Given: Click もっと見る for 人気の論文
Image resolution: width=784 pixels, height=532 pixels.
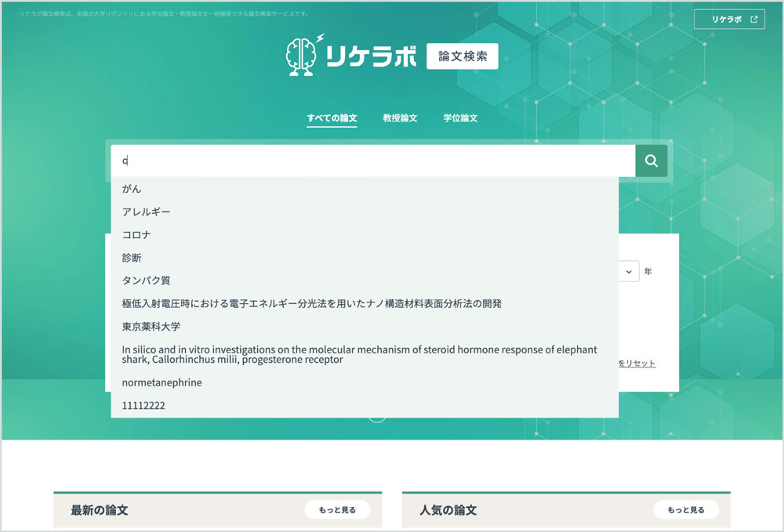Looking at the screenshot, I should tap(686, 510).
